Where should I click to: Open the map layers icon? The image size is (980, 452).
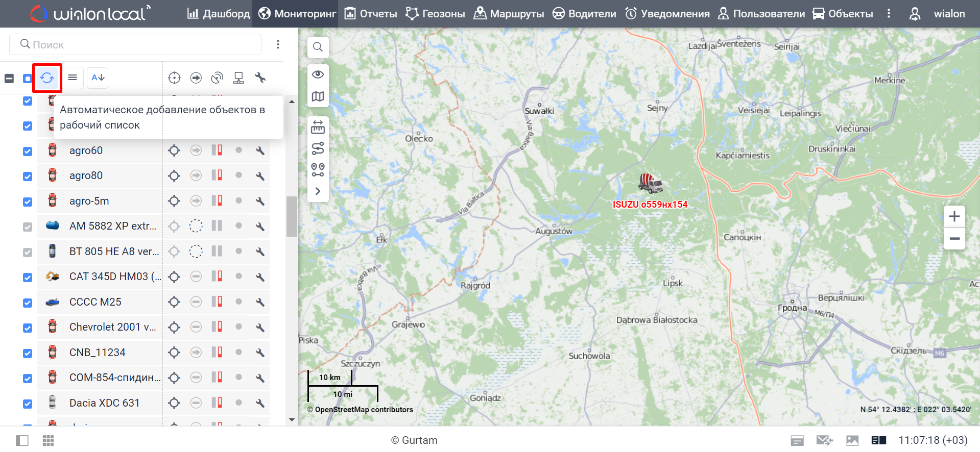pos(318,96)
